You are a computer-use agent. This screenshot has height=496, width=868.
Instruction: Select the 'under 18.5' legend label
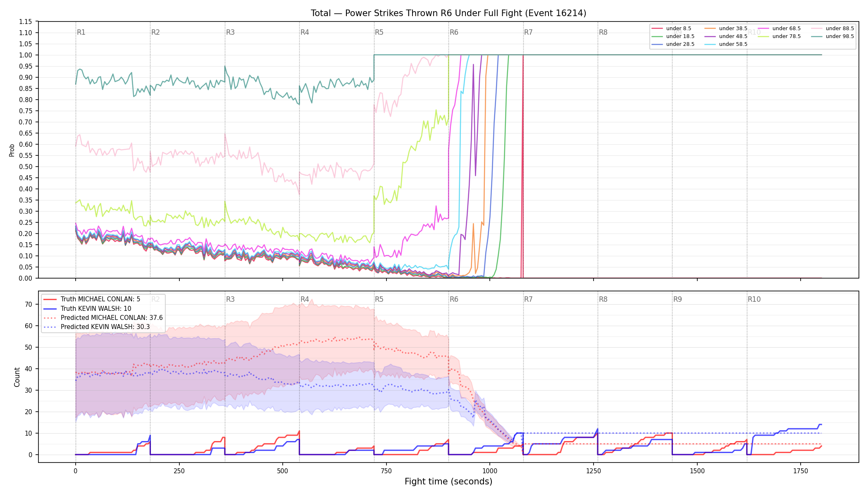click(x=680, y=36)
